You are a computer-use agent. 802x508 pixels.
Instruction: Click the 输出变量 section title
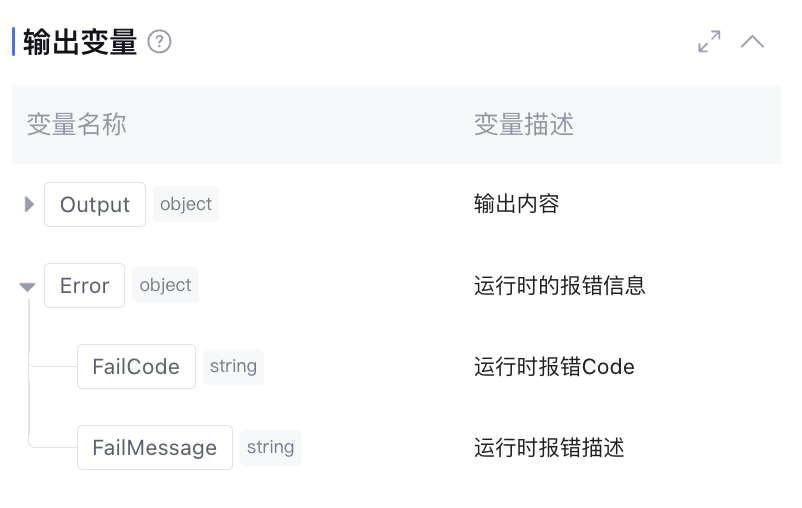(80, 42)
